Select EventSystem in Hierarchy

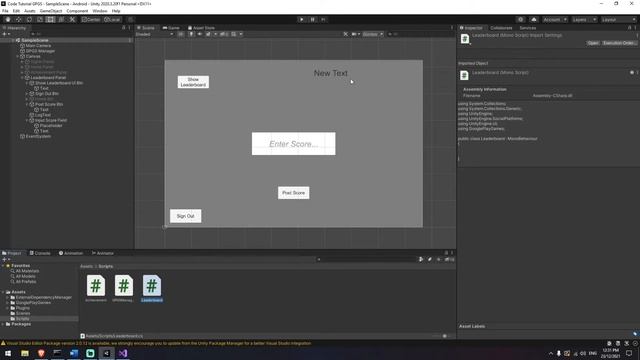[x=38, y=136]
